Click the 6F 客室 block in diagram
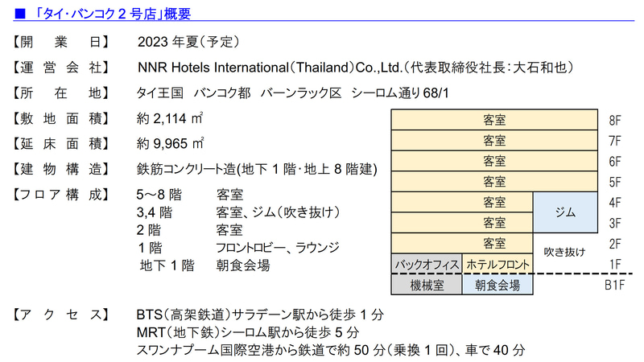 [494, 161]
